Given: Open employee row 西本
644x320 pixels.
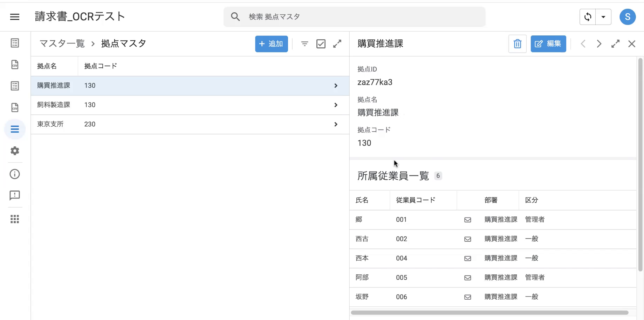Looking at the screenshot, I should click(493, 258).
